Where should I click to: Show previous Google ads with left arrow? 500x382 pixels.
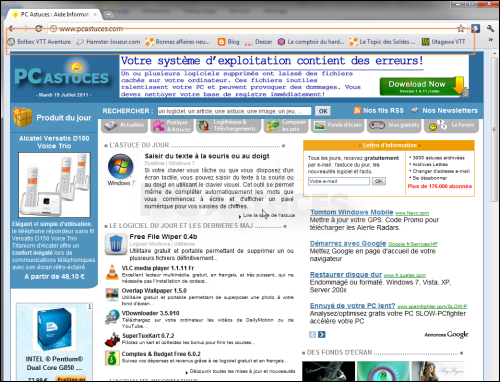pos(312,334)
